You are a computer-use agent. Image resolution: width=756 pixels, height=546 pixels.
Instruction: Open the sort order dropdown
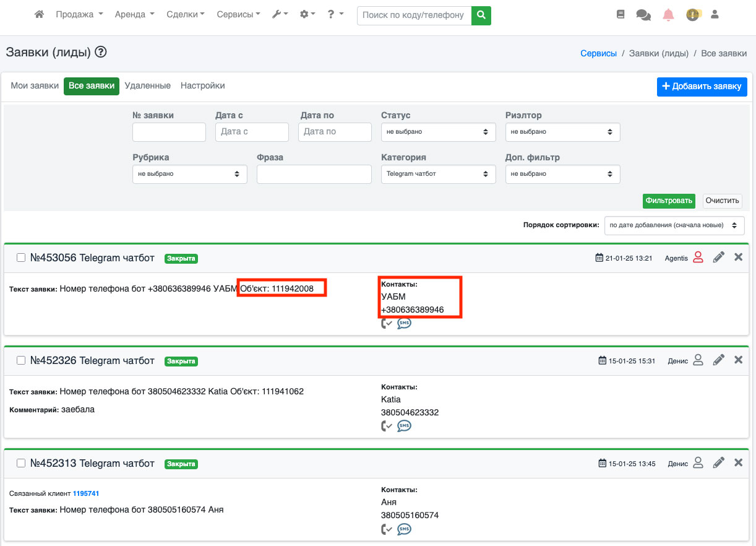pos(674,226)
